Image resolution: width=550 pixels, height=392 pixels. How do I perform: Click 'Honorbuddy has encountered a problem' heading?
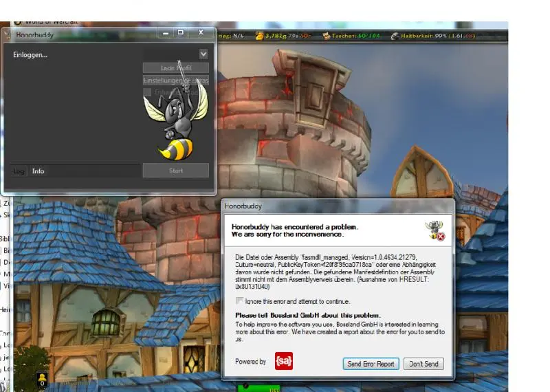coord(295,227)
